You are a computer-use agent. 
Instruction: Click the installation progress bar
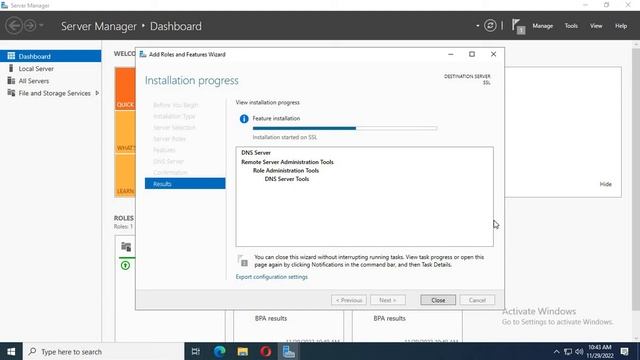pyautogui.click(x=345, y=128)
